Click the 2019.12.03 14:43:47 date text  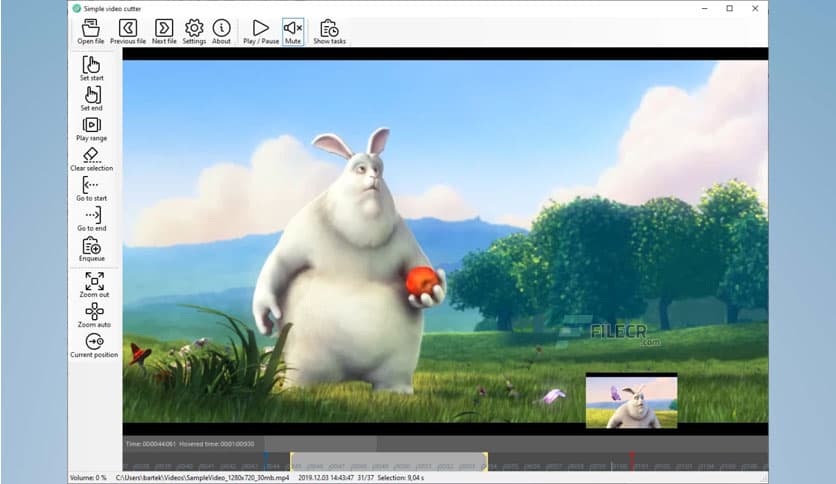tap(326, 478)
